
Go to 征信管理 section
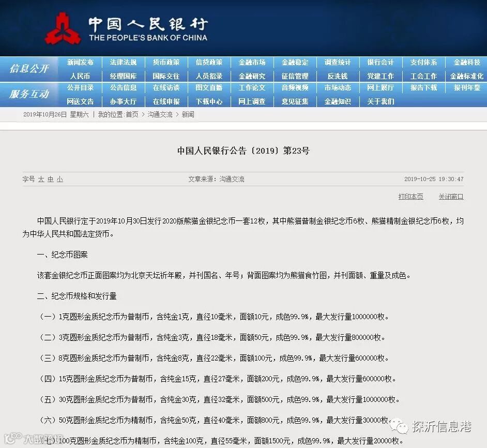click(x=295, y=76)
